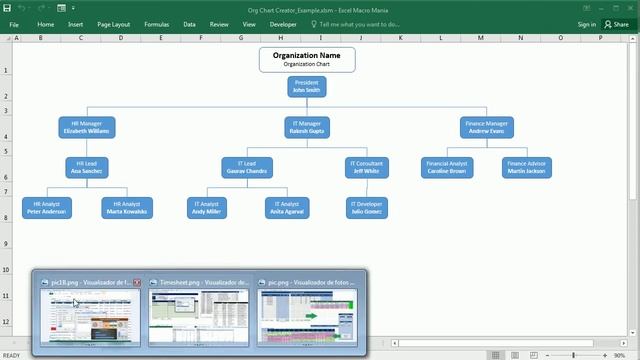Open the Customize Quick Access Toolbar dropdown
The image size is (640, 360).
click(x=73, y=8)
